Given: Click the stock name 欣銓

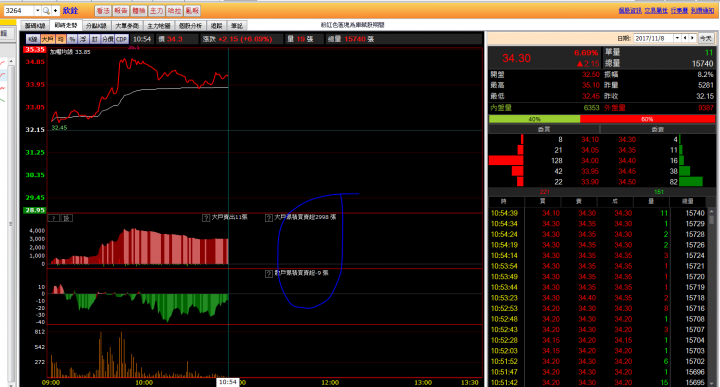Looking at the screenshot, I should point(71,11).
